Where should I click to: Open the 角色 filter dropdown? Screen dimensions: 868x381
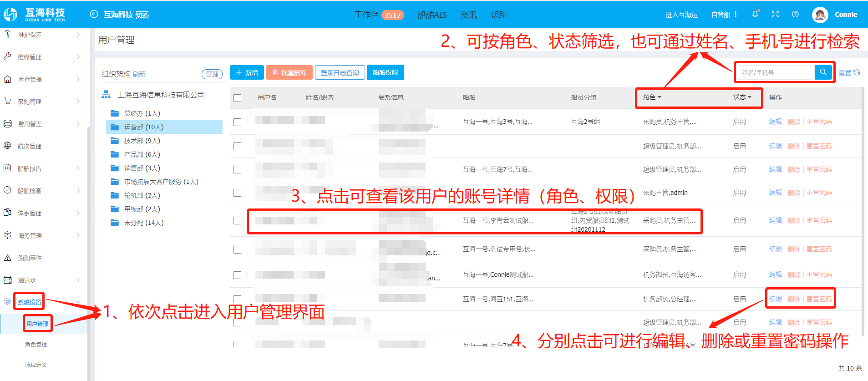point(652,97)
